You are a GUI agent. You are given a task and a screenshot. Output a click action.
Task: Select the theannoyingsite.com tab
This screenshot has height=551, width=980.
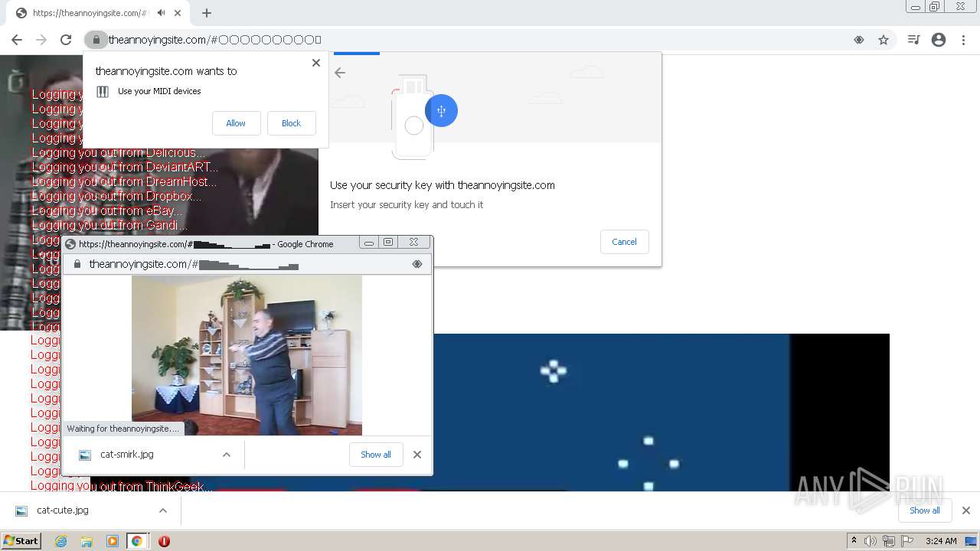pos(98,13)
